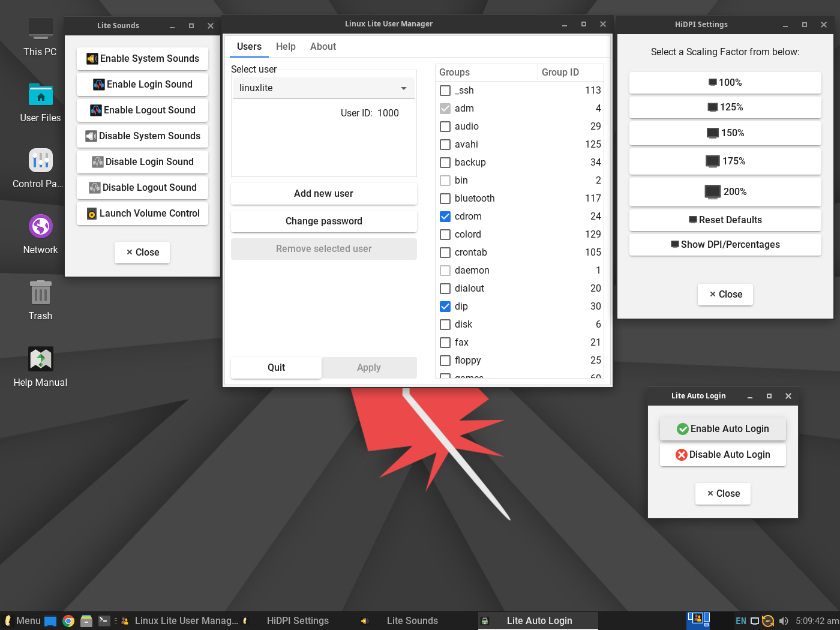Toggle the crontab group checkbox
The image size is (840, 630).
point(445,253)
